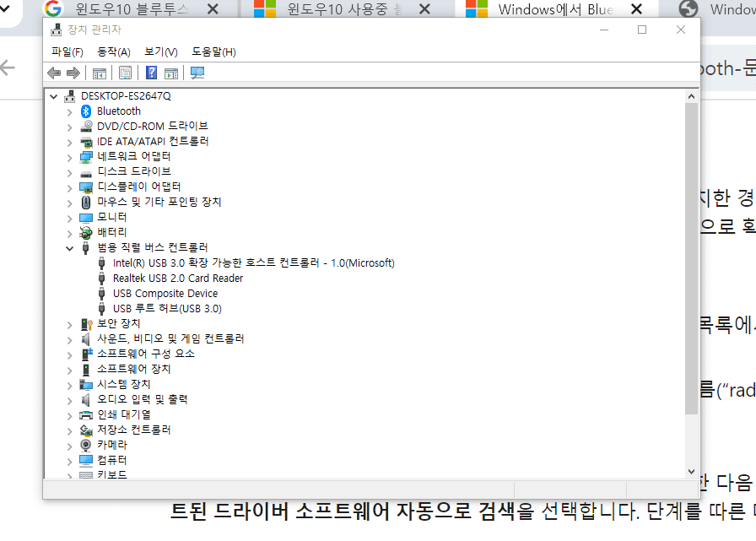
Task: Click the vertical scrollbar thumb in device tree
Action: [691, 258]
